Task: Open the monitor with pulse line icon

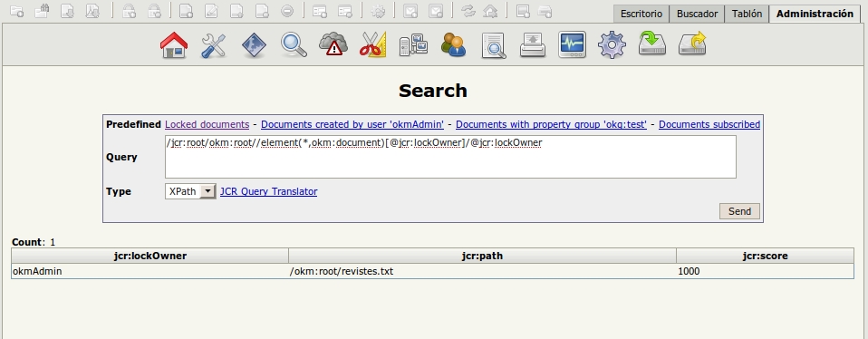Action: point(573,45)
